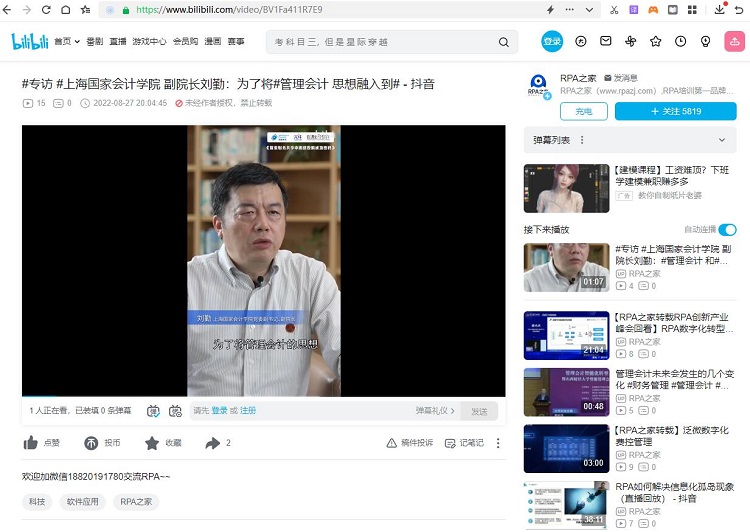Click the share arrow icon
This screenshot has width=750, height=532.
tap(212, 442)
